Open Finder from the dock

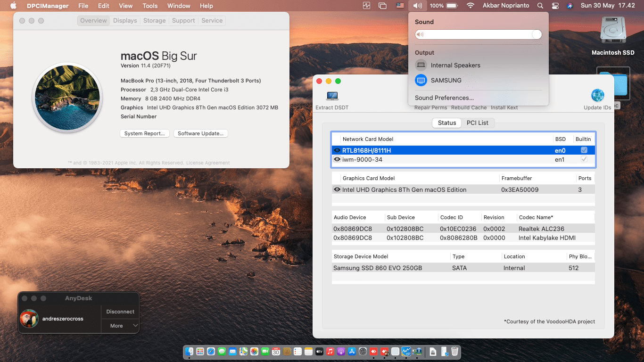189,352
